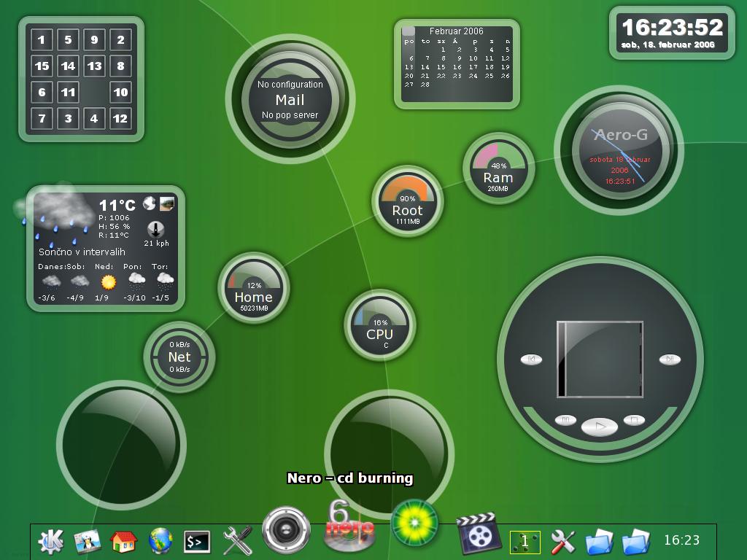
Task: Click the speaker audio icon in the dock
Action: [286, 530]
